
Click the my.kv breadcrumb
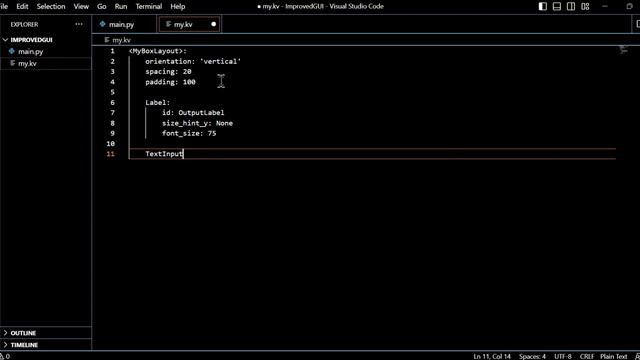coord(121,40)
